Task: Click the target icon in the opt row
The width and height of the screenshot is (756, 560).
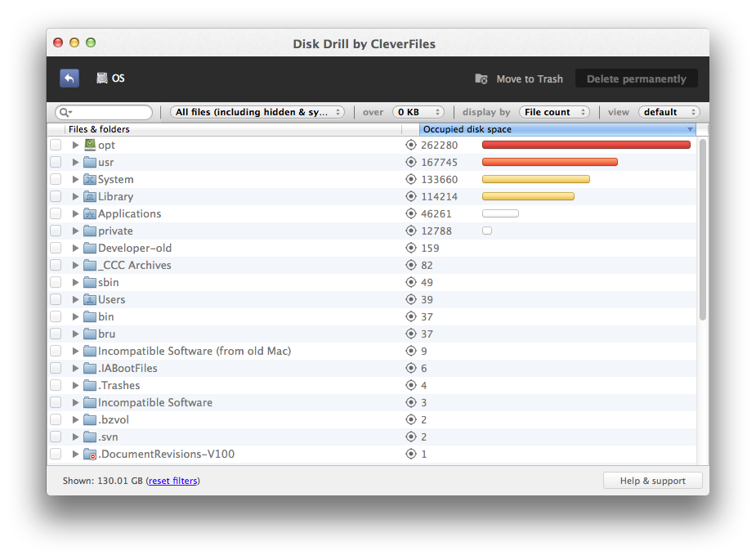Action: pyautogui.click(x=411, y=145)
